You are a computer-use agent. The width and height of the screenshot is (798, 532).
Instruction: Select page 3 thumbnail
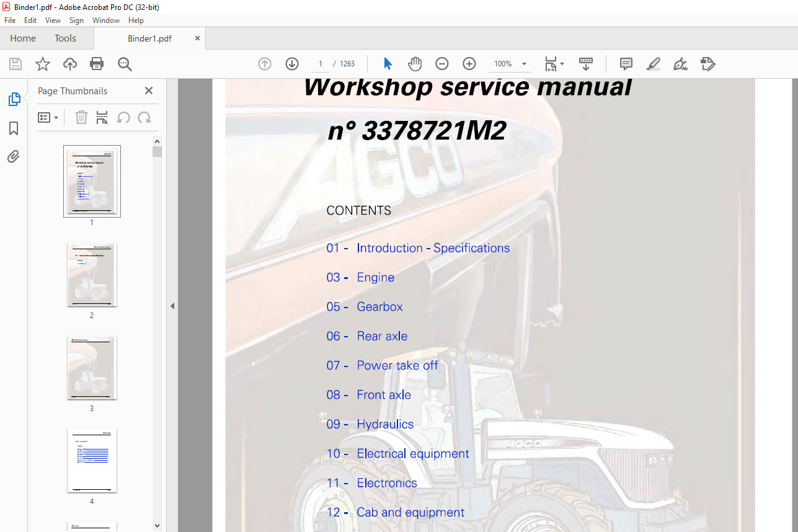(92, 368)
